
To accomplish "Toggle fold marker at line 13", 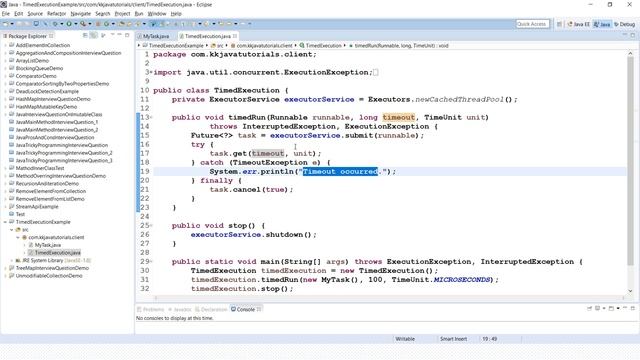I will point(151,118).
